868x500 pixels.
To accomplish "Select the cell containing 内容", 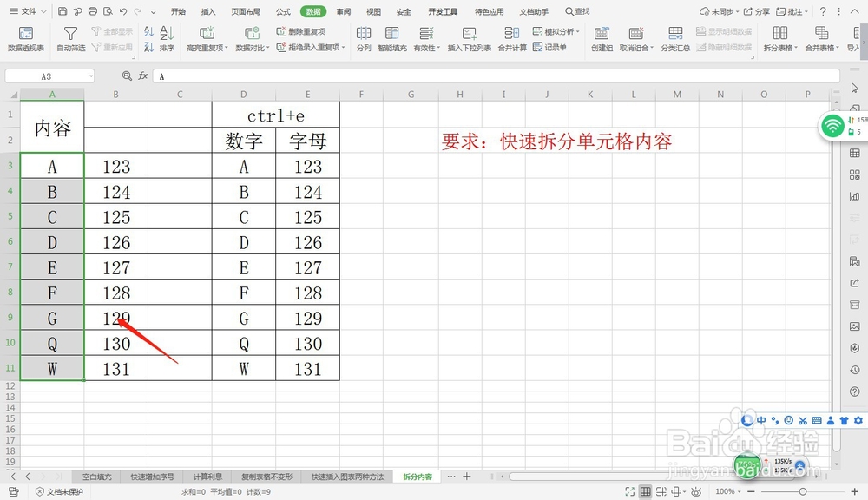I will 52,128.
